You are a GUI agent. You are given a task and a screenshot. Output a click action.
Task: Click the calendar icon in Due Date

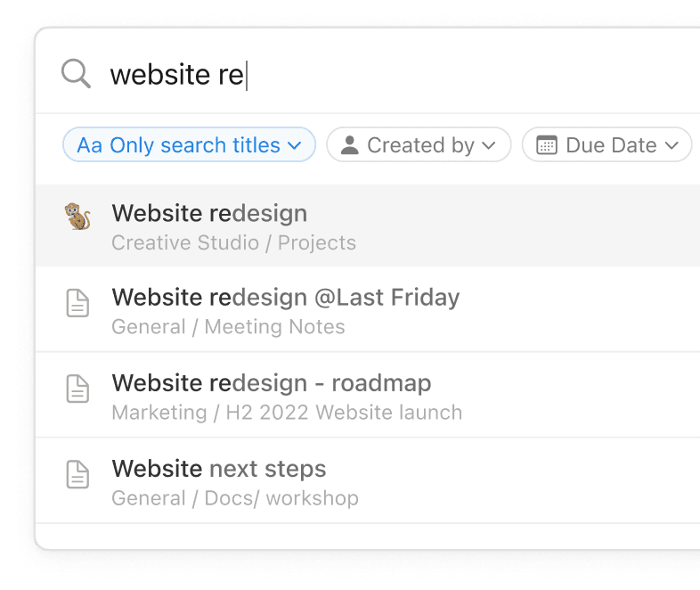pyautogui.click(x=547, y=145)
